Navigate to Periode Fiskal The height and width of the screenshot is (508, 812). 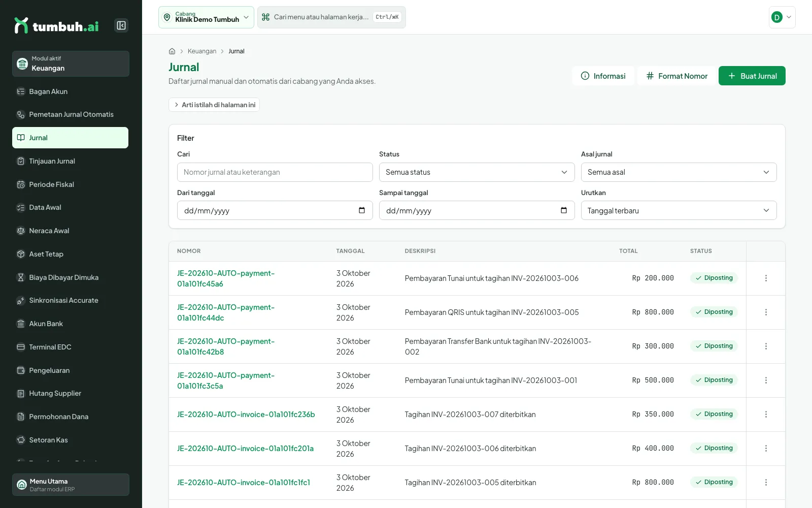70,184
